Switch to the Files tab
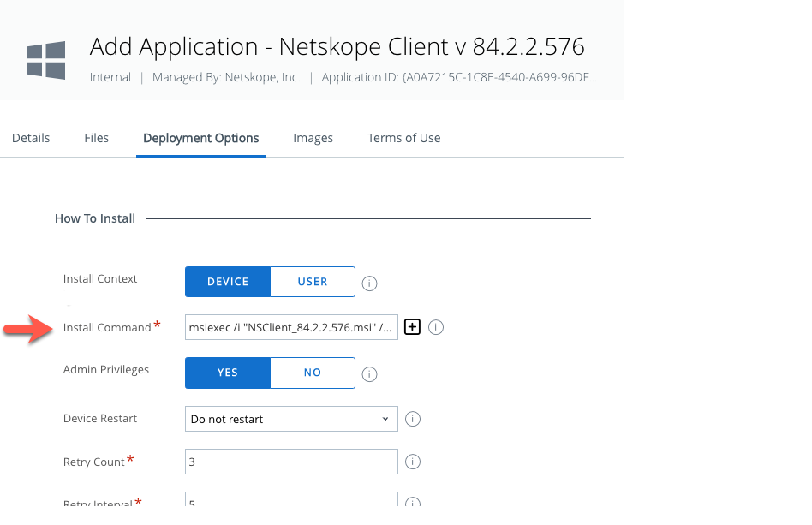The width and height of the screenshot is (812, 525). [96, 138]
